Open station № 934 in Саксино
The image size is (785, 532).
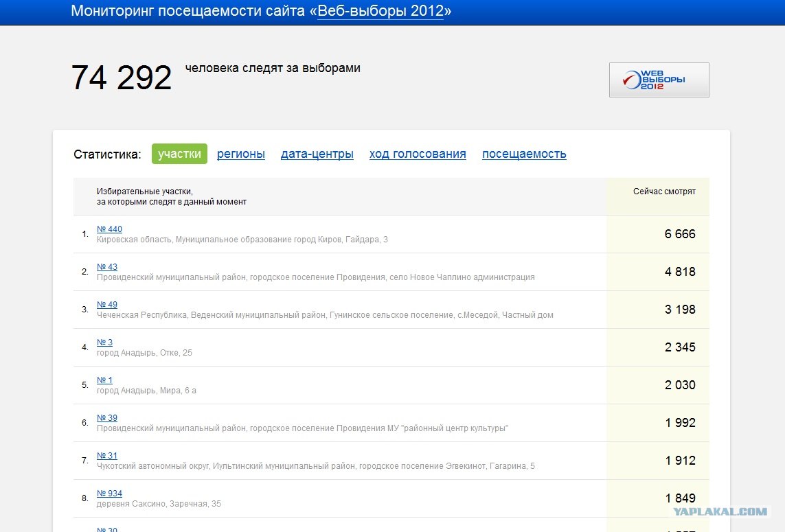pos(109,494)
